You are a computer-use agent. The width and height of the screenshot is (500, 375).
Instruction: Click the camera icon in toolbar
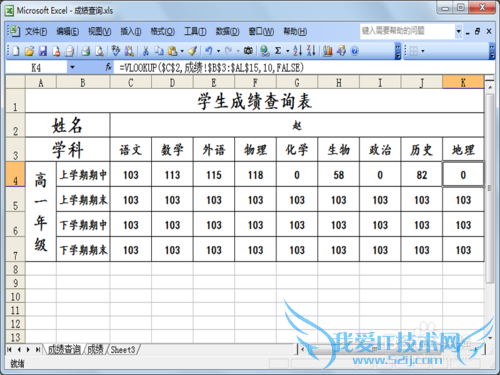click(x=248, y=51)
